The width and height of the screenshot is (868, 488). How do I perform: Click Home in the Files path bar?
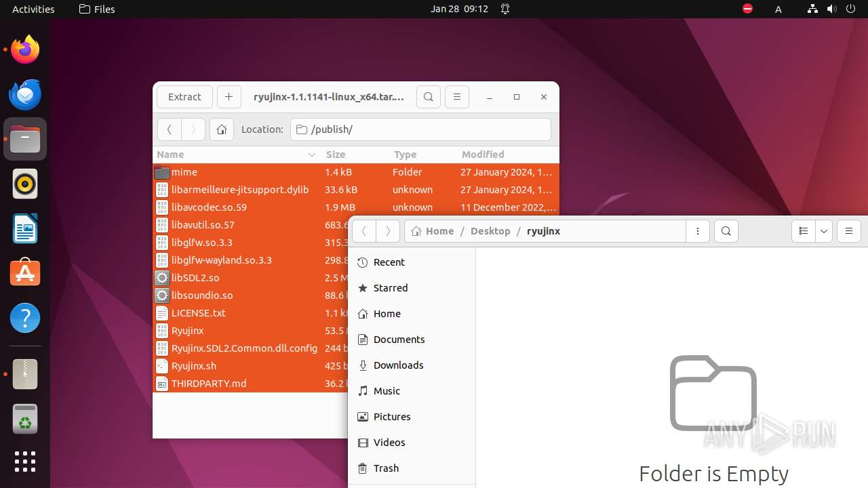[x=433, y=231]
